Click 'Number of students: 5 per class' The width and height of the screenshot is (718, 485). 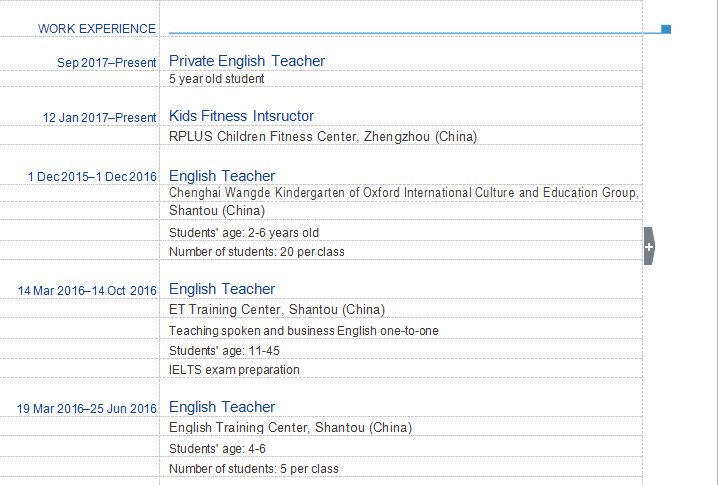[254, 469]
